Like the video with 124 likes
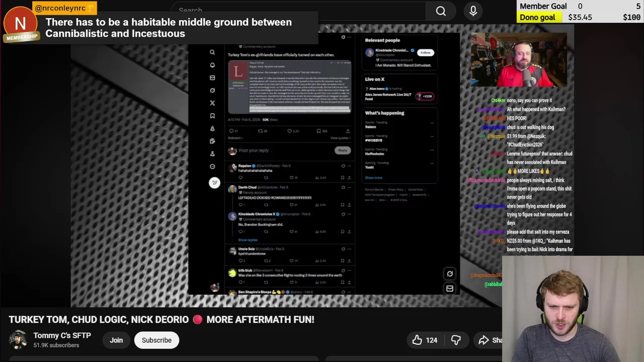644x362 pixels. tap(425, 340)
